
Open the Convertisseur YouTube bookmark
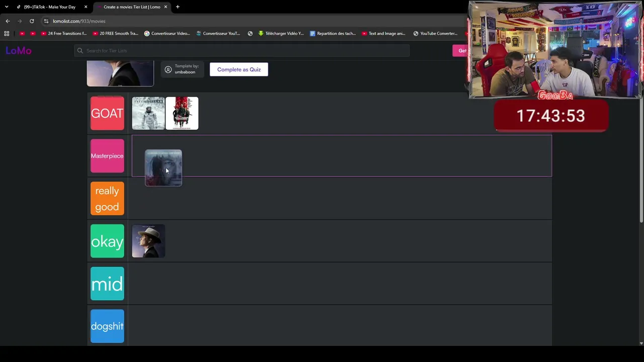click(218, 34)
